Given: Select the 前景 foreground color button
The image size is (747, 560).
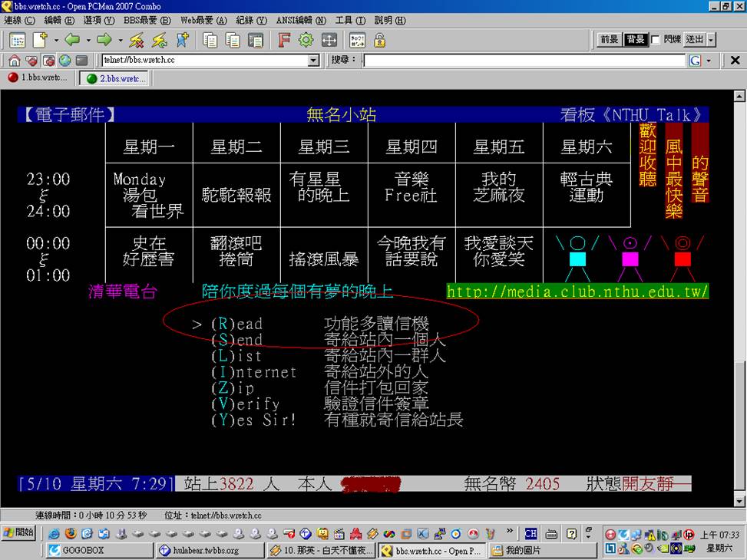Looking at the screenshot, I should tap(610, 40).
